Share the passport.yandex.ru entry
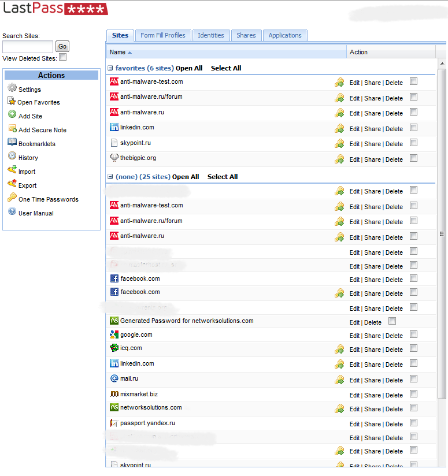This screenshot has width=448, height=476. pos(372,424)
